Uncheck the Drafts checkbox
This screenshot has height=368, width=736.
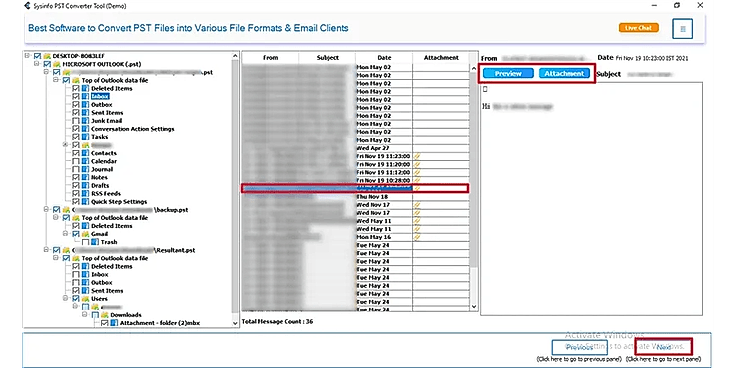[76, 185]
